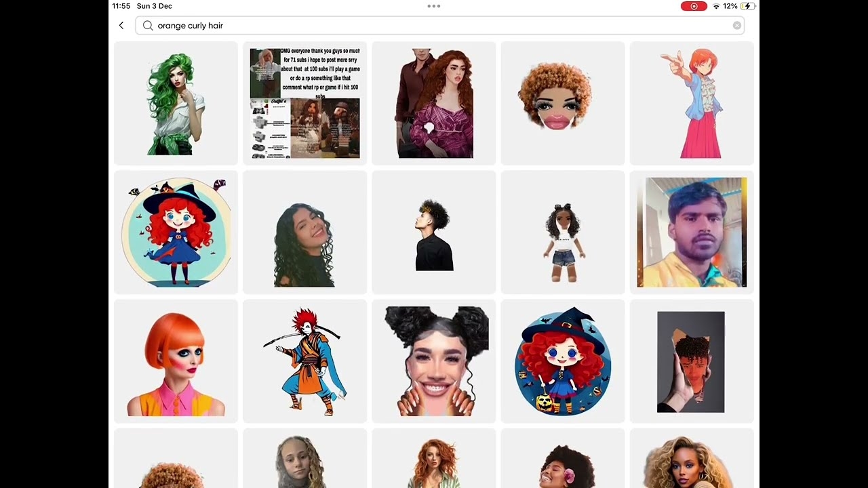The width and height of the screenshot is (868, 488).
Task: Focus the "orange curly hair" search field
Action: (439, 26)
